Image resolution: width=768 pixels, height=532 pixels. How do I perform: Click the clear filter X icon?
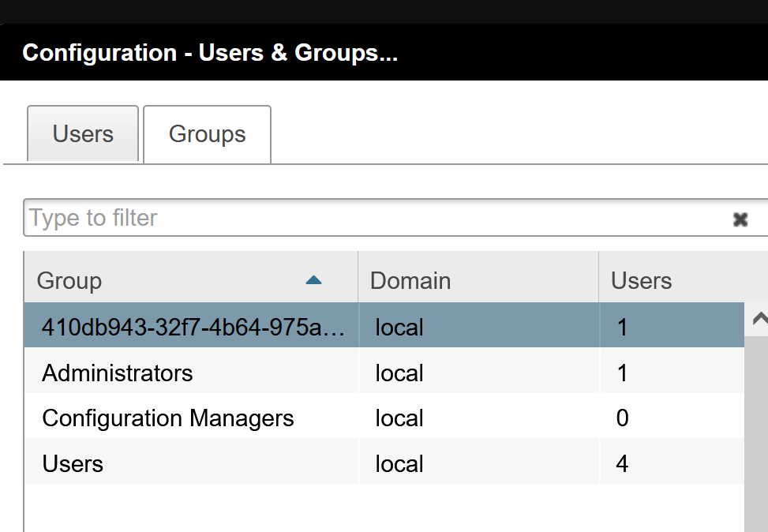pos(740,219)
